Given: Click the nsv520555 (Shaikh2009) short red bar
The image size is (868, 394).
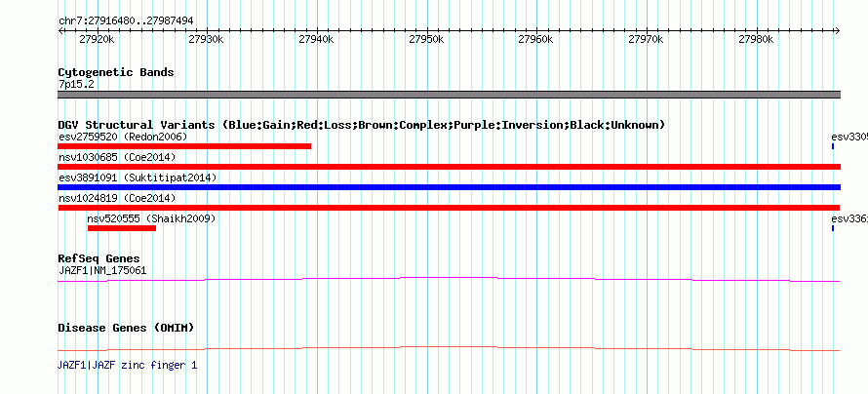Looking at the screenshot, I should (122, 228).
